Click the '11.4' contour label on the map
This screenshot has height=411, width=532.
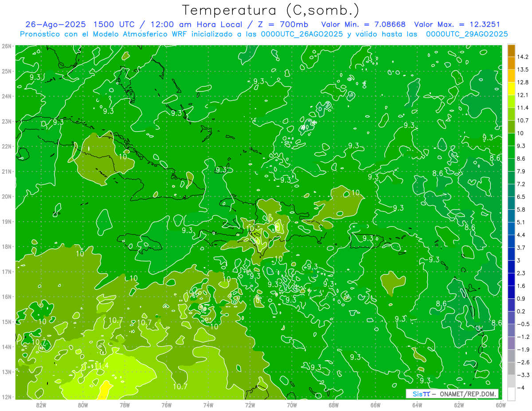pyautogui.click(x=101, y=366)
